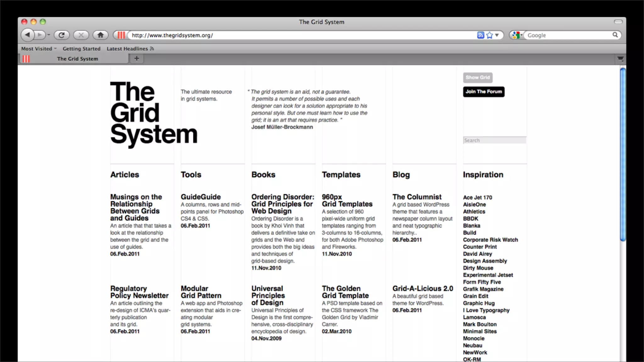This screenshot has height=362, width=644.
Task: Expand the Most Visited bookmarks menu
Action: click(39, 49)
